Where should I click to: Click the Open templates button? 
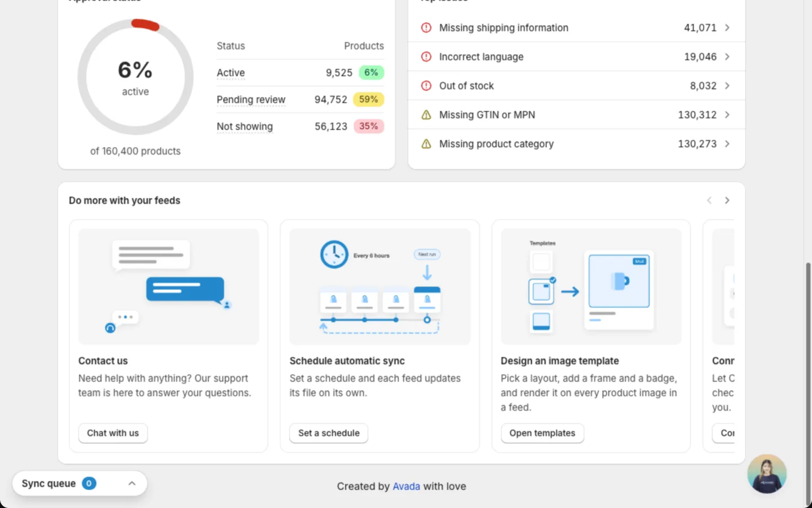point(542,433)
